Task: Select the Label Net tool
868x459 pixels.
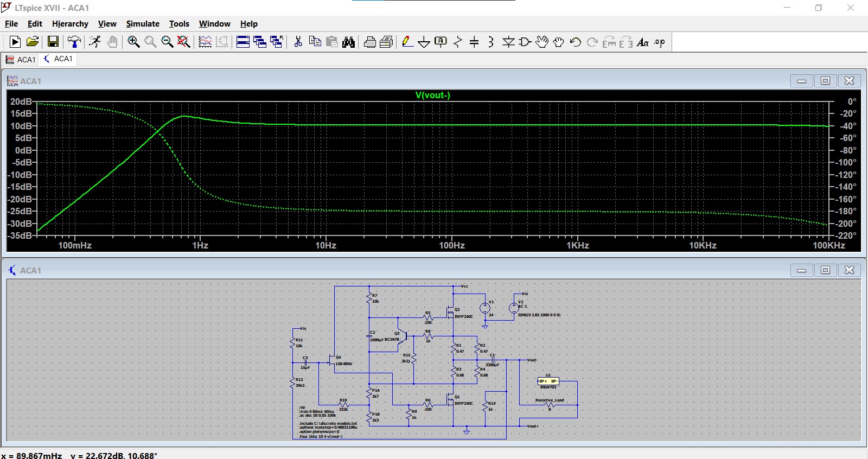Action: point(441,42)
